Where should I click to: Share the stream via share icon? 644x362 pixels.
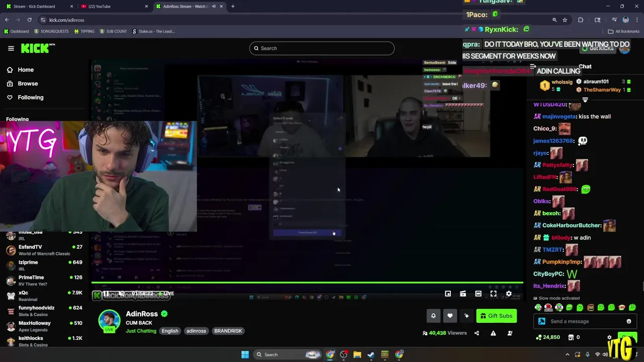pyautogui.click(x=476, y=333)
